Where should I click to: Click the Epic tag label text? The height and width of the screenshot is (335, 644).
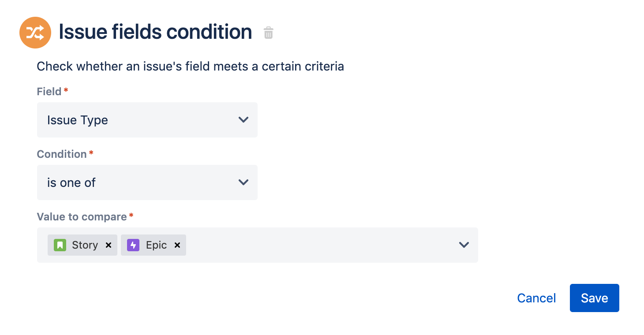coord(156,245)
